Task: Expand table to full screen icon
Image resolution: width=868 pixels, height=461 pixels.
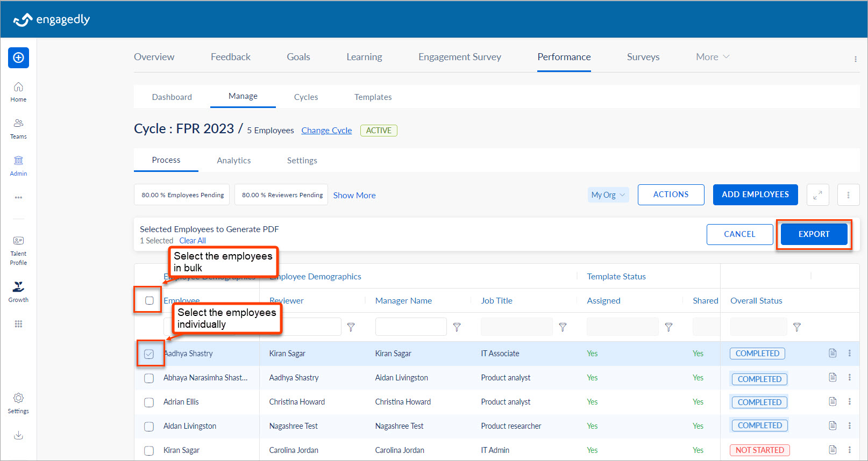Action: click(x=817, y=195)
